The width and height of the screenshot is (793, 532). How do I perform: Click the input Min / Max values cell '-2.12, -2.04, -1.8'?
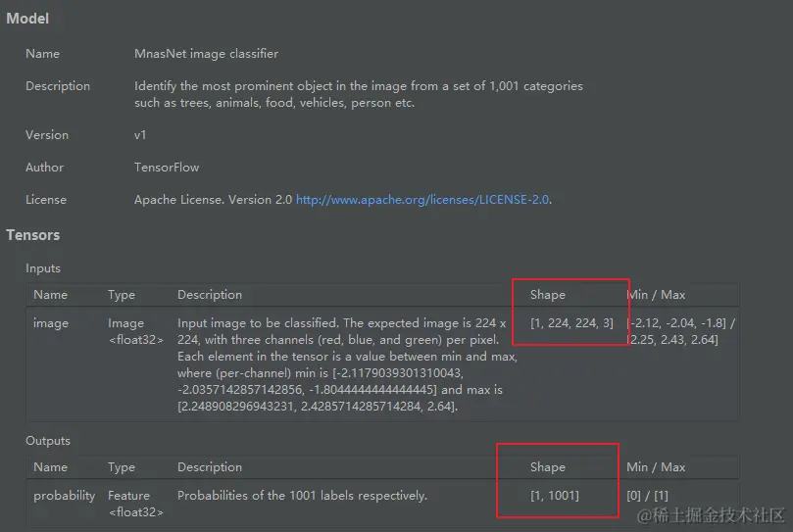pos(680,331)
